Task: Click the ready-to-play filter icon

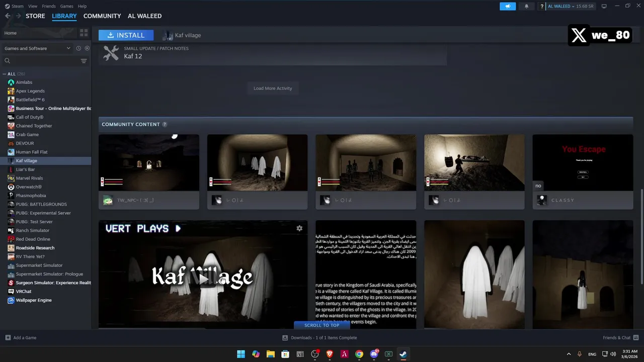Action: tap(87, 48)
